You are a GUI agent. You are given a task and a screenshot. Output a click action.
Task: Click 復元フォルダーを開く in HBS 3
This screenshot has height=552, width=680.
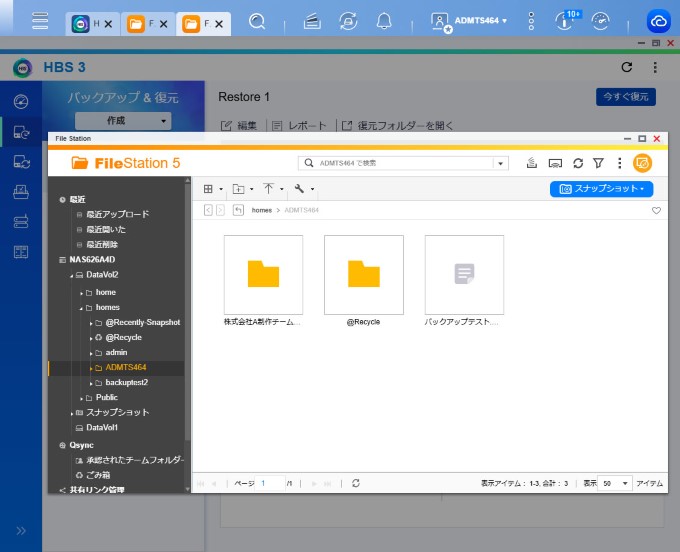pyautogui.click(x=397, y=126)
